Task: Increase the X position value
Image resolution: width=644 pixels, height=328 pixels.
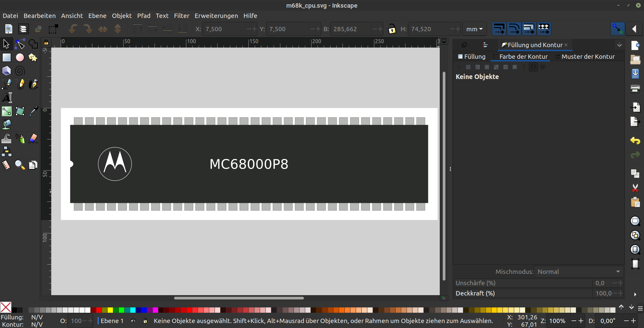Action: 254,29
